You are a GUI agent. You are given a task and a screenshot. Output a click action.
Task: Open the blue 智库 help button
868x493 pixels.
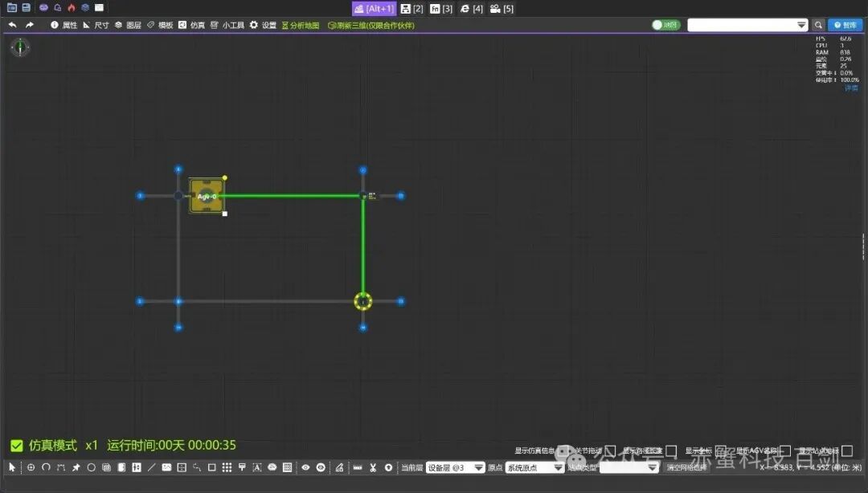[845, 25]
